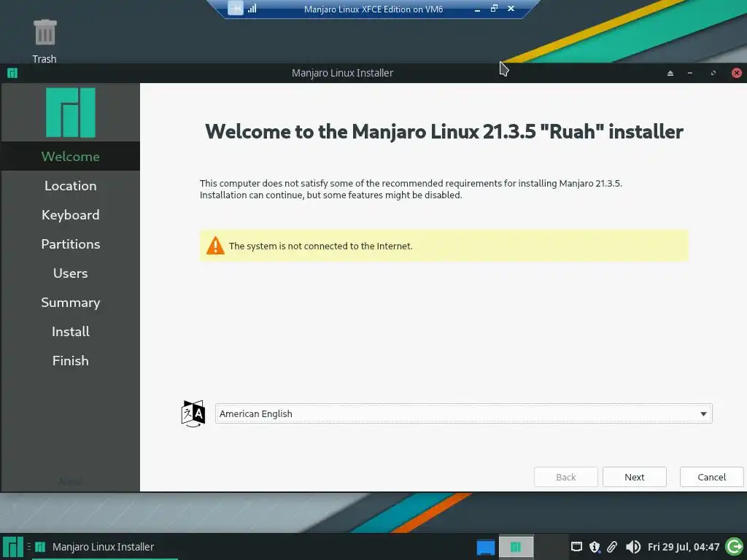
Task: Click the 'Manjaro Linux XFCE Edition on VM6' bar title
Action: pyautogui.click(x=373, y=9)
